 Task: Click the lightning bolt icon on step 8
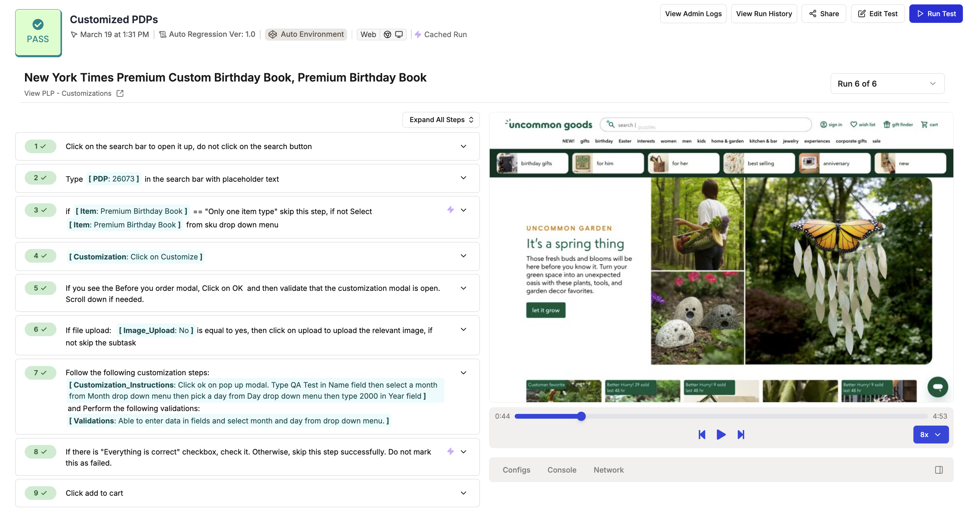pyautogui.click(x=450, y=452)
